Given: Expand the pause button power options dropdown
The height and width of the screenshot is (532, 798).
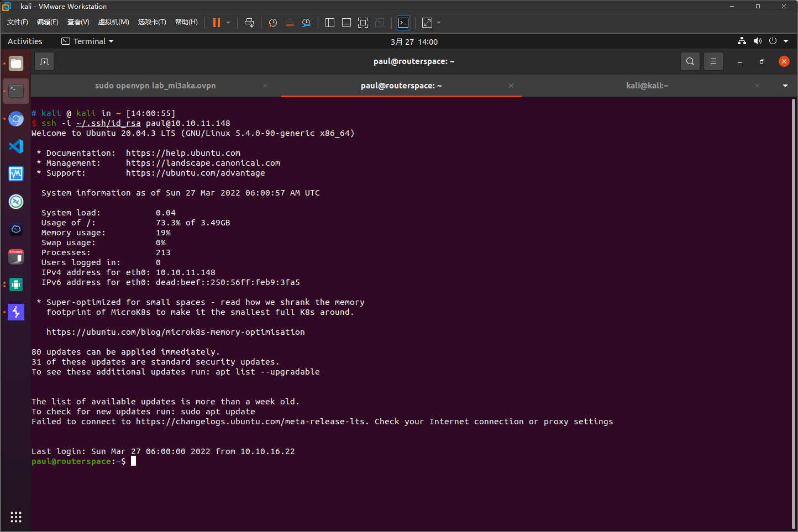Looking at the screenshot, I should [228, 23].
